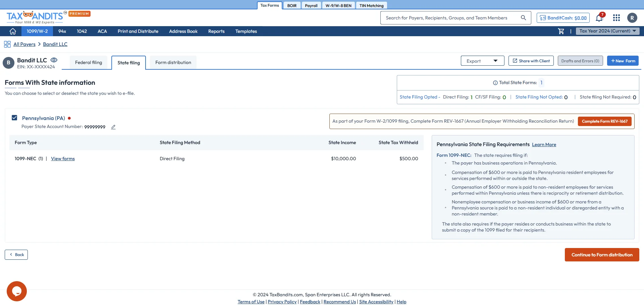Open the Export dropdown
The height and width of the screenshot is (308, 644).
482,61
